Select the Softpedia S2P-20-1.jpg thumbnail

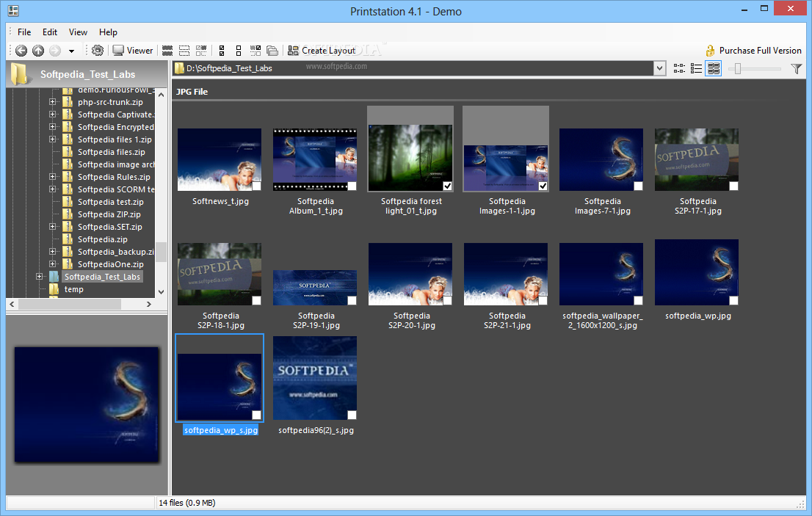click(410, 275)
